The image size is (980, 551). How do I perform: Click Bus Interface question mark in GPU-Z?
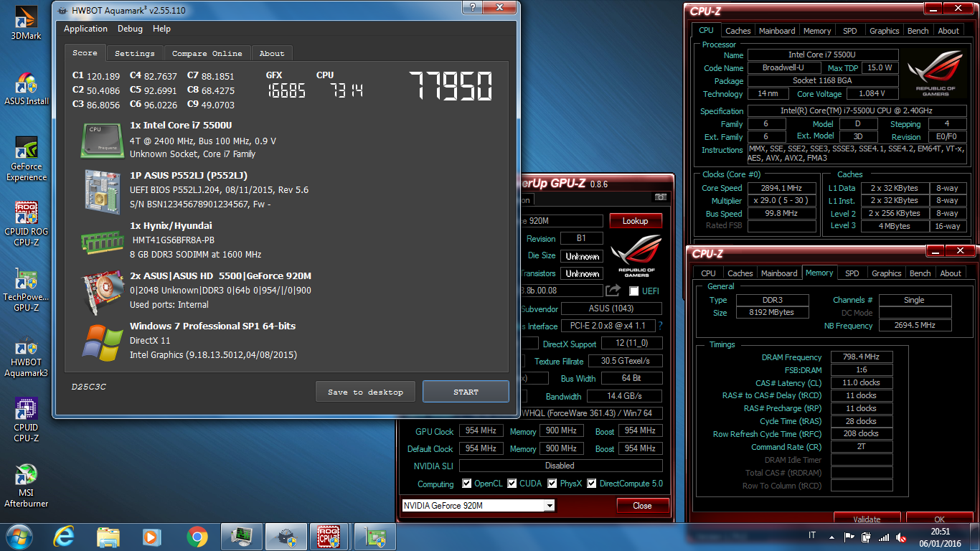660,326
